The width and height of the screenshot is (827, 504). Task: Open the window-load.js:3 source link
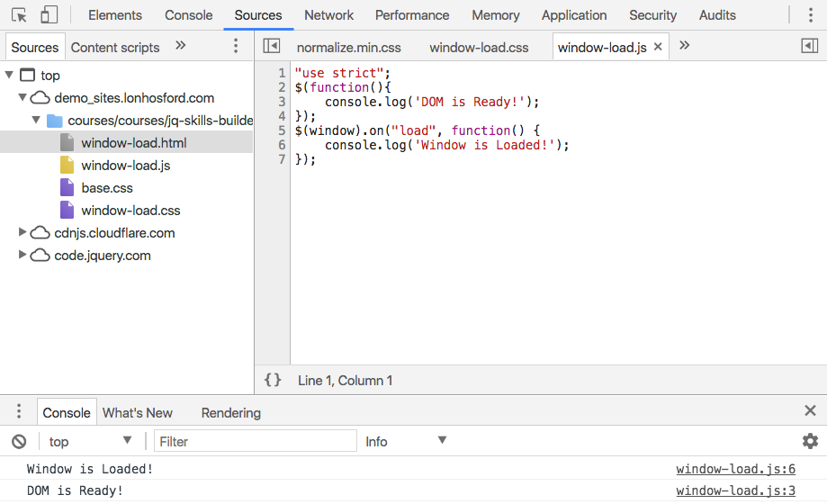[x=735, y=490]
